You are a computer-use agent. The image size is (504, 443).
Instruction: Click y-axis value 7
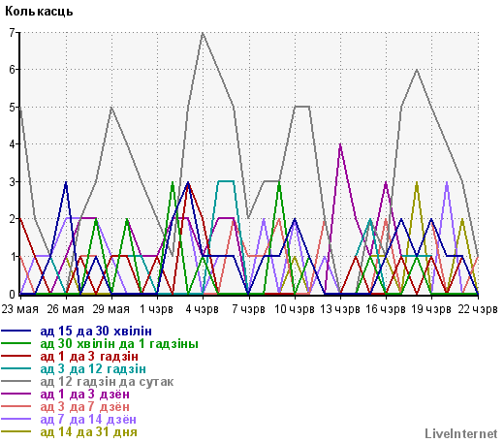(x=12, y=33)
